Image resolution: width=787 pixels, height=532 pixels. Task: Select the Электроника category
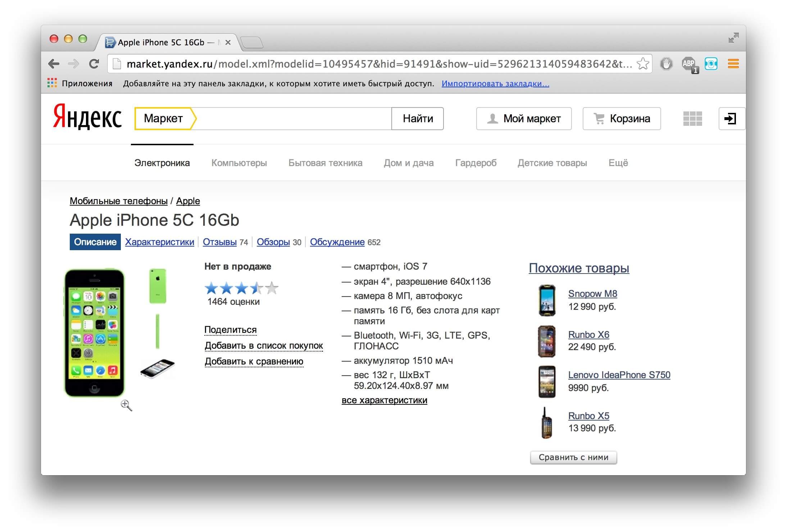coord(162,163)
